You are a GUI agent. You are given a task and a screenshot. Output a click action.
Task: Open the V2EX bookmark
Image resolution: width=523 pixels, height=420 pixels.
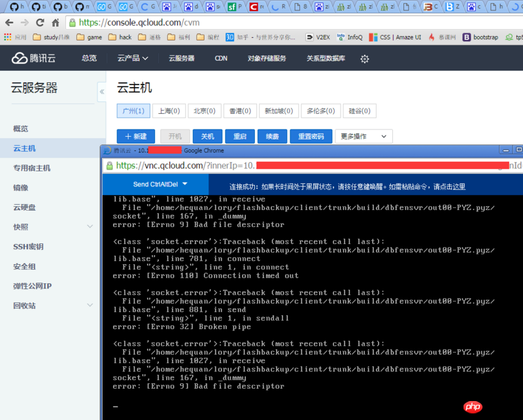(x=318, y=37)
